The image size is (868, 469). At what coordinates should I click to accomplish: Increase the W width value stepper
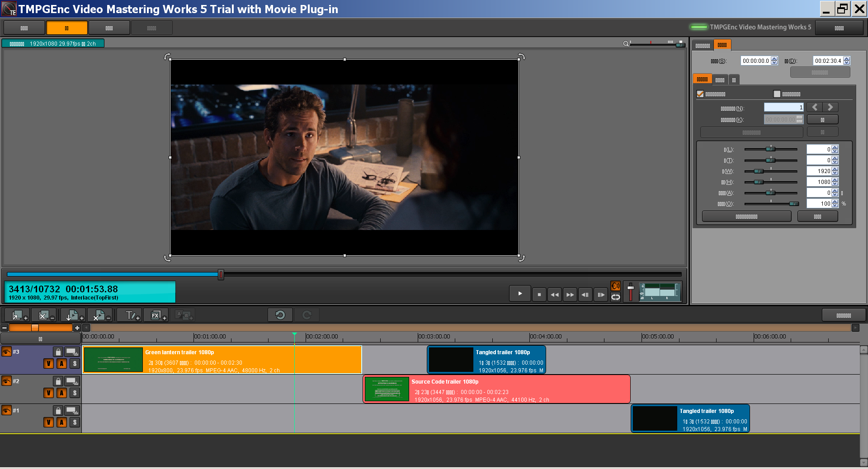pyautogui.click(x=835, y=169)
